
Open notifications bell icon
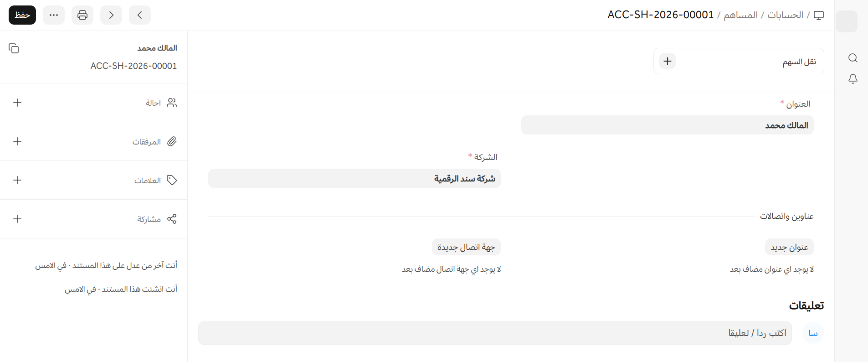[853, 79]
